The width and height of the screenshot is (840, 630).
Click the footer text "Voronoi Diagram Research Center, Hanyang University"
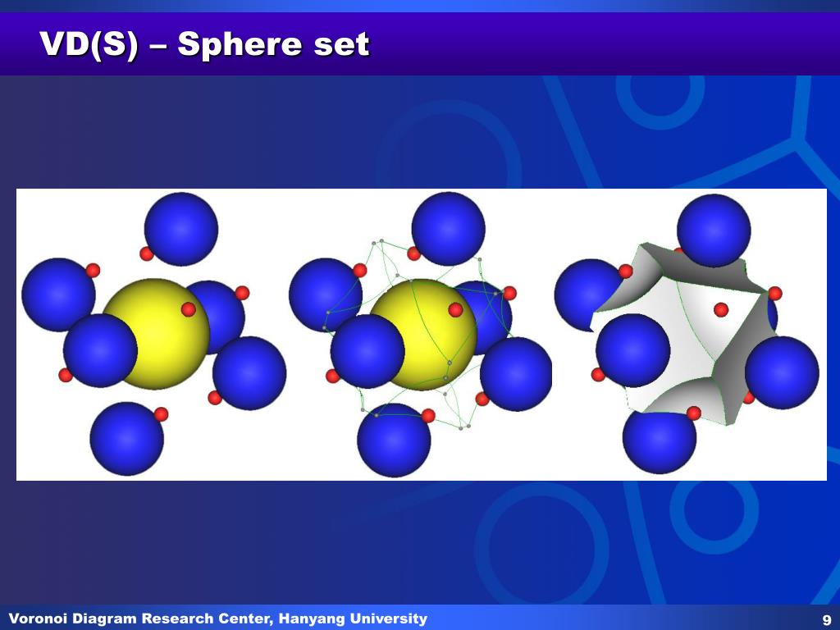pyautogui.click(x=218, y=619)
